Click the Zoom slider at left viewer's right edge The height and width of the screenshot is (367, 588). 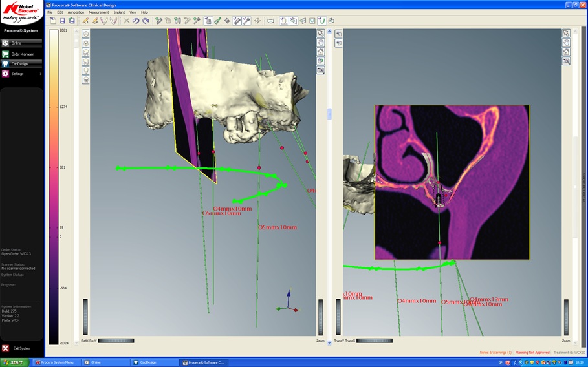(321, 317)
